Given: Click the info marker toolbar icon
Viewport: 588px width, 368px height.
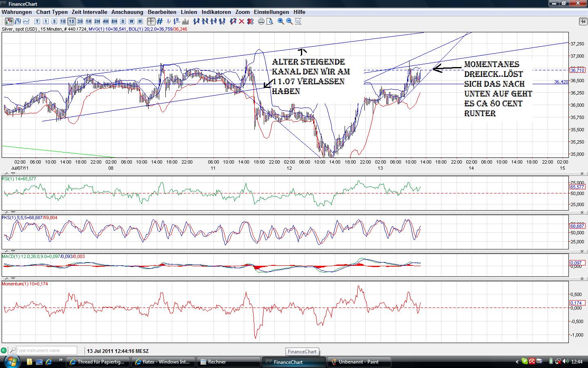Looking at the screenshot, I should tap(168, 21).
